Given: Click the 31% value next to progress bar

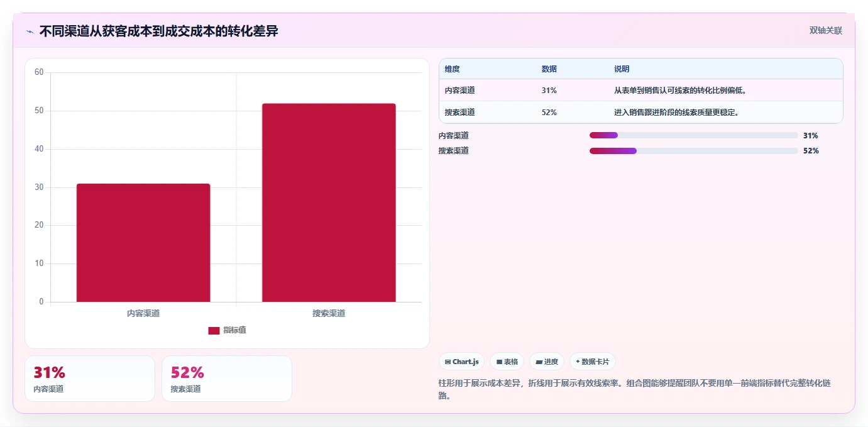Looking at the screenshot, I should click(x=811, y=135).
